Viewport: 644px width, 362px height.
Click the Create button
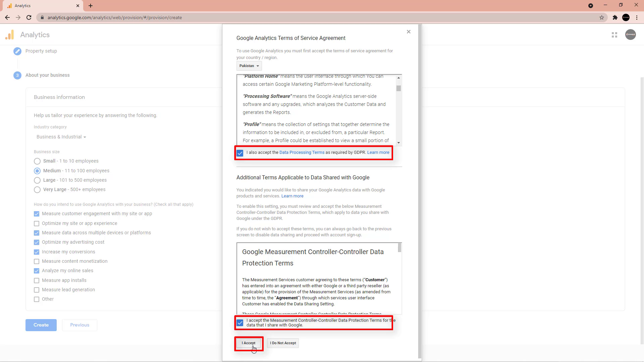41,325
